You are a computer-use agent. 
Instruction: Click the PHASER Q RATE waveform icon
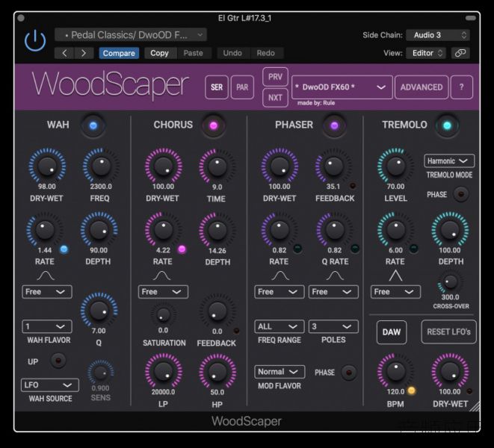335,276
